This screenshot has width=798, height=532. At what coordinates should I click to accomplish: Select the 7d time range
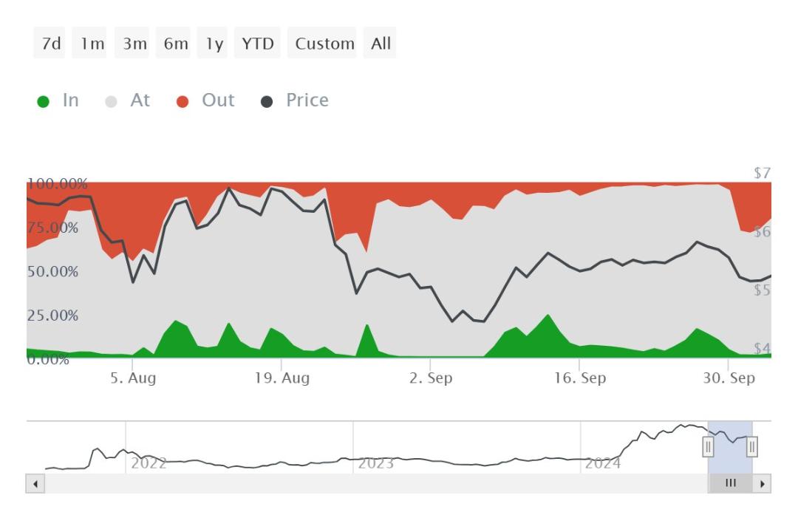pyautogui.click(x=50, y=44)
